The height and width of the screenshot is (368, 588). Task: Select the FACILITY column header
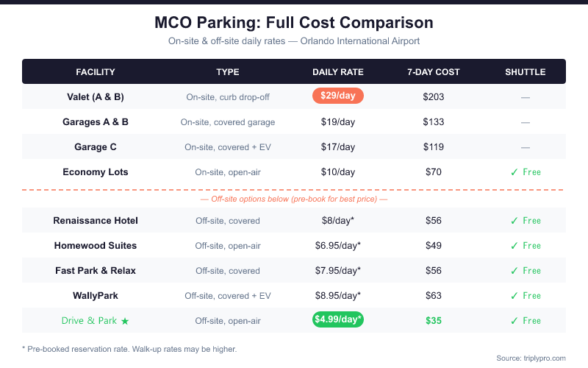[x=96, y=71]
